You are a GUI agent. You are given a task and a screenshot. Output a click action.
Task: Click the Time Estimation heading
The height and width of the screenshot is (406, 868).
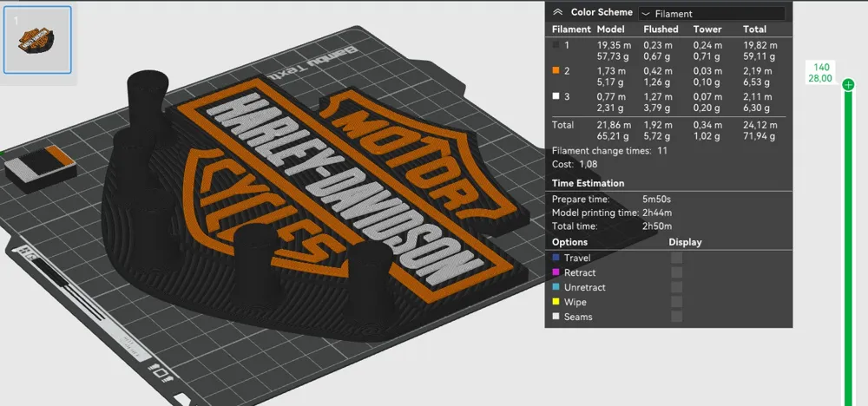click(588, 183)
